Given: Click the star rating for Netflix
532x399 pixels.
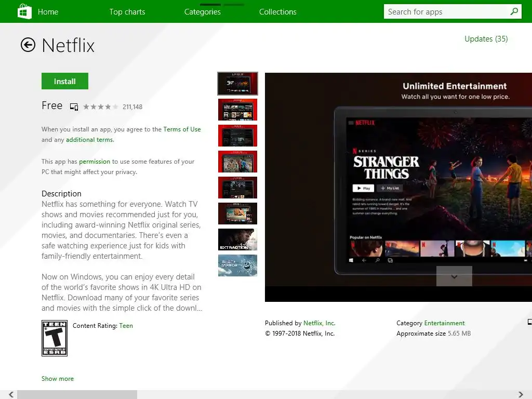Looking at the screenshot, I should point(101,107).
